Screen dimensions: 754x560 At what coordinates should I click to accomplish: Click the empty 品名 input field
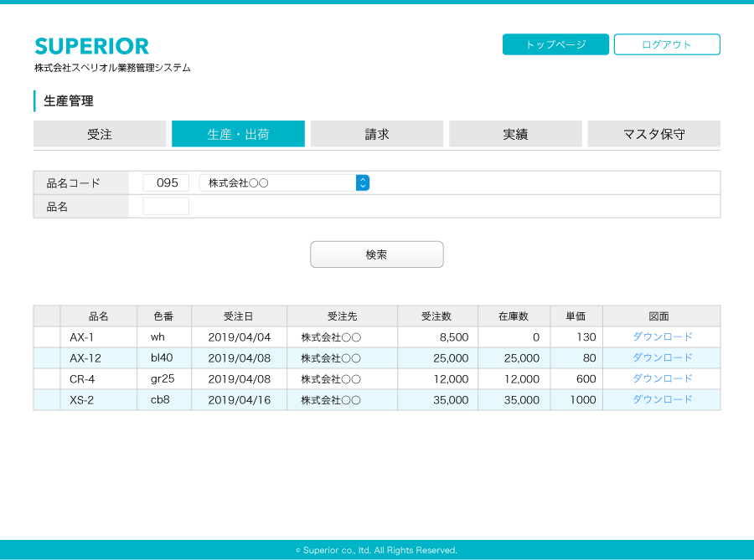166,206
